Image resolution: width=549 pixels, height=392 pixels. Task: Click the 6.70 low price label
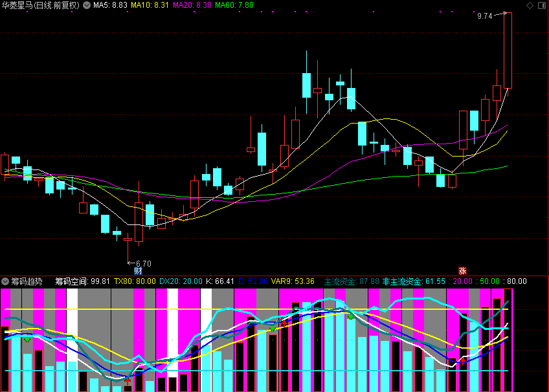[144, 264]
